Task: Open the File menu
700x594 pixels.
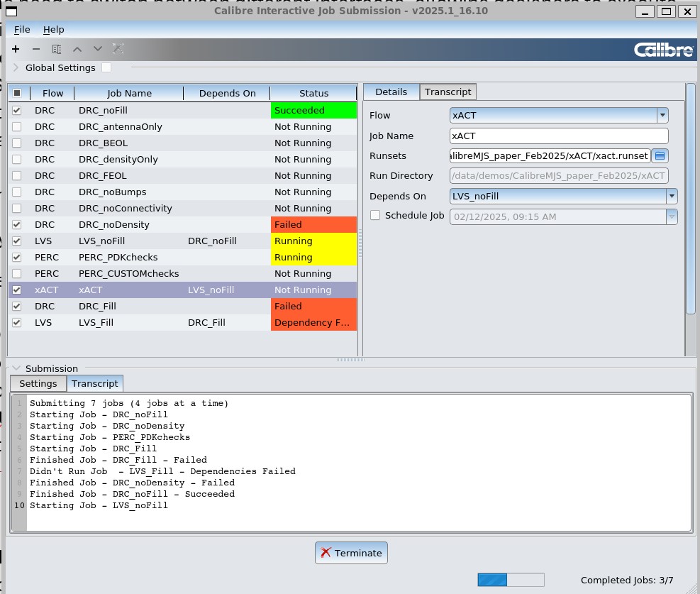Action: [x=22, y=30]
